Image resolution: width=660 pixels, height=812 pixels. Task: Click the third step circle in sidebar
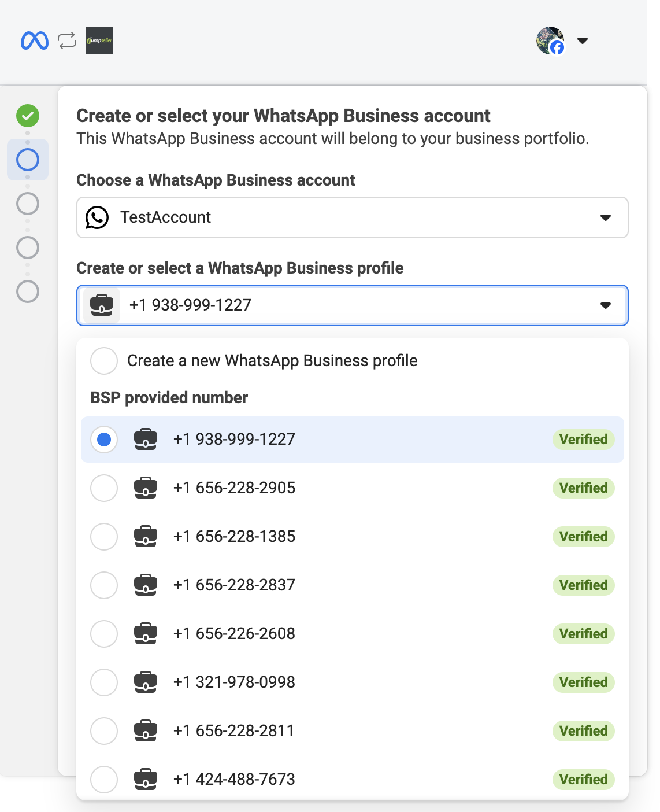(x=28, y=204)
